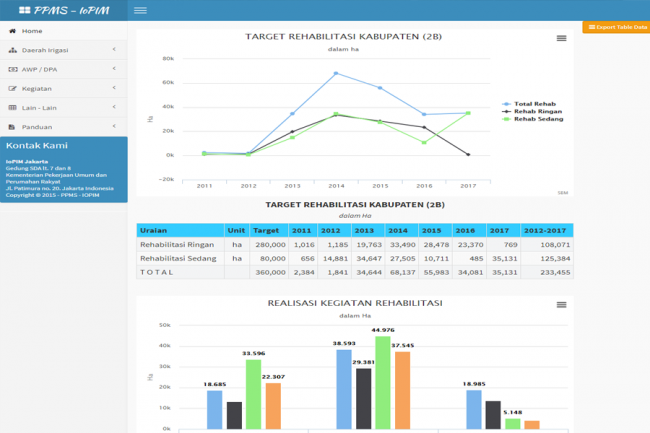Click the Lain - Lain table icon
650x433 pixels.
[12, 107]
